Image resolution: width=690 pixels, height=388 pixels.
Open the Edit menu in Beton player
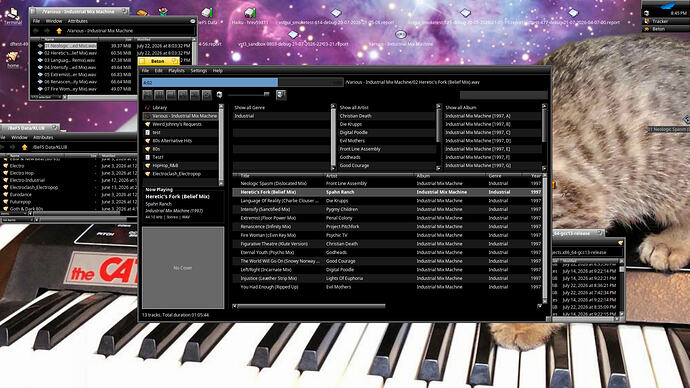(158, 70)
